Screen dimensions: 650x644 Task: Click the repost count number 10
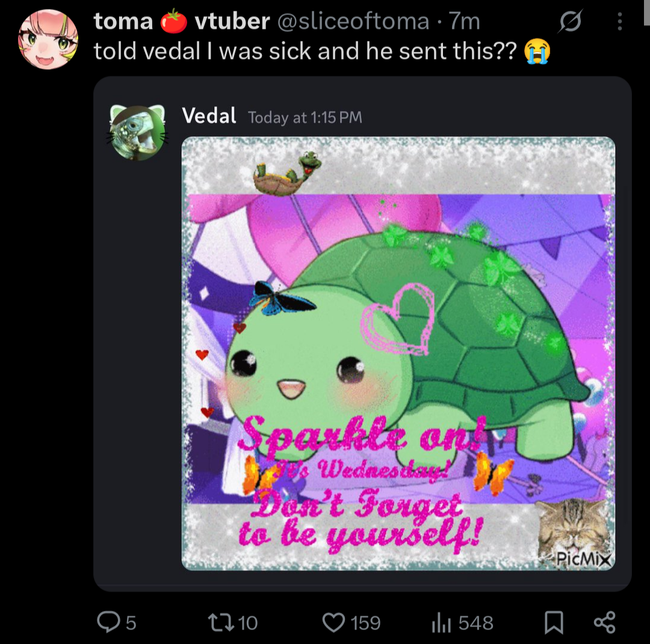[248, 623]
